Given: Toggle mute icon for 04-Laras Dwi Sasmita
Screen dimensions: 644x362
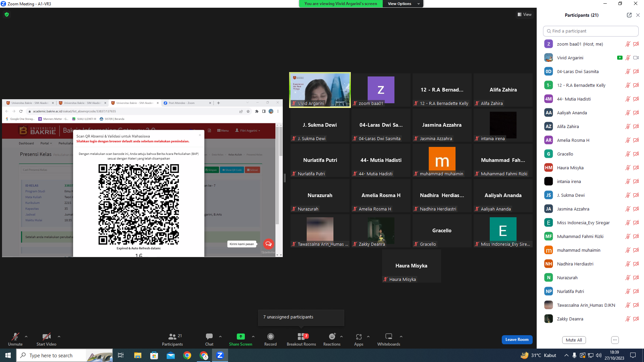Looking at the screenshot, I should 628,71.
